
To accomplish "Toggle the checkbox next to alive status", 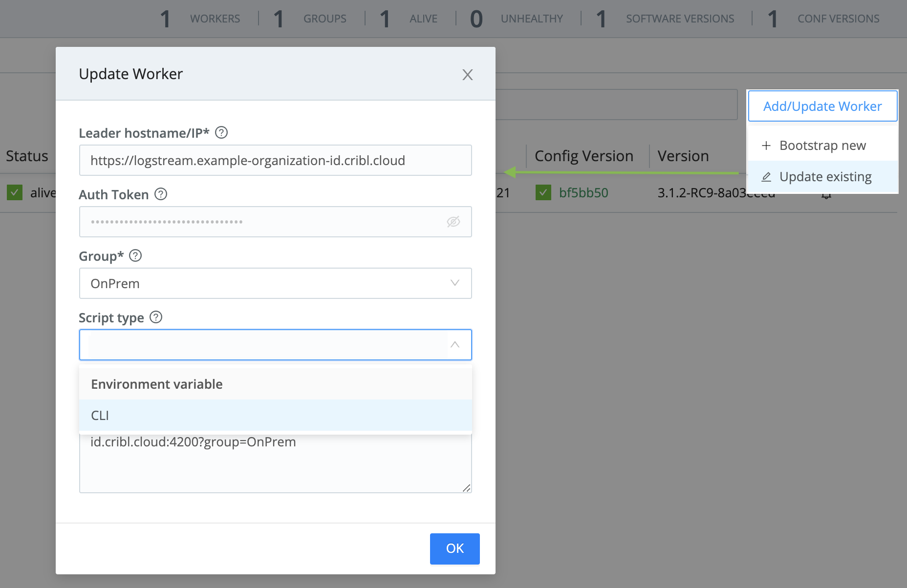I will click(14, 192).
